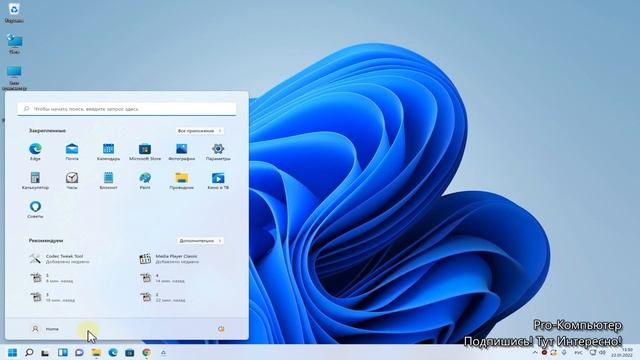Screen dimensions: 640x360
Task: Open Task View on the taskbar
Action: tap(45, 353)
